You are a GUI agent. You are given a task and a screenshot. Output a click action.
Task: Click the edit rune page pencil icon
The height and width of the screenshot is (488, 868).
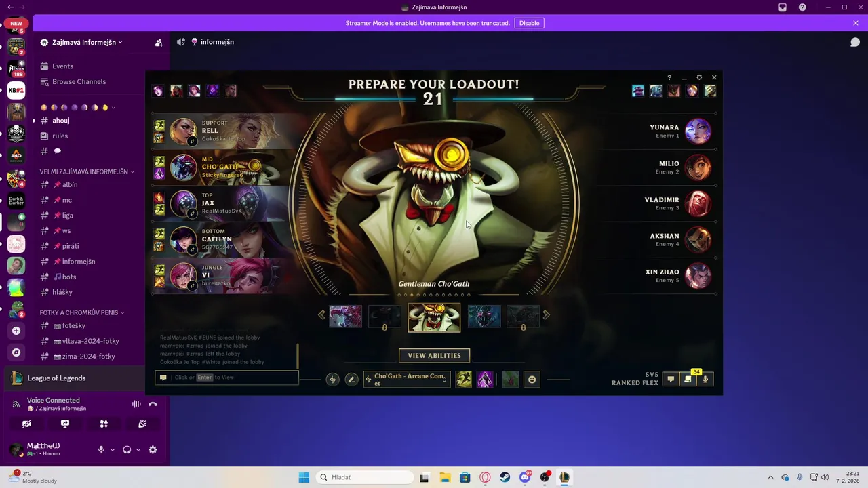coord(351,380)
